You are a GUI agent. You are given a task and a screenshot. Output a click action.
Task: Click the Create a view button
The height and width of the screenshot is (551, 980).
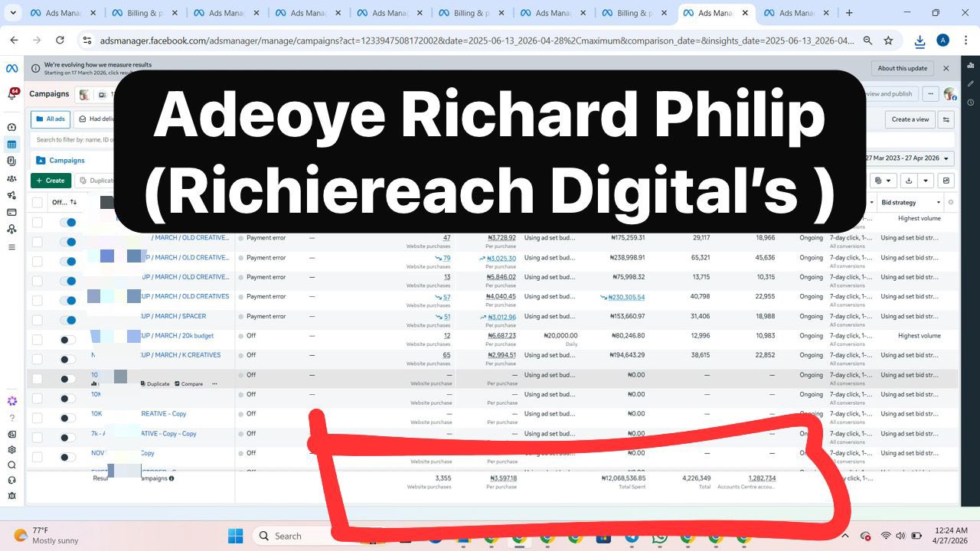(x=910, y=119)
